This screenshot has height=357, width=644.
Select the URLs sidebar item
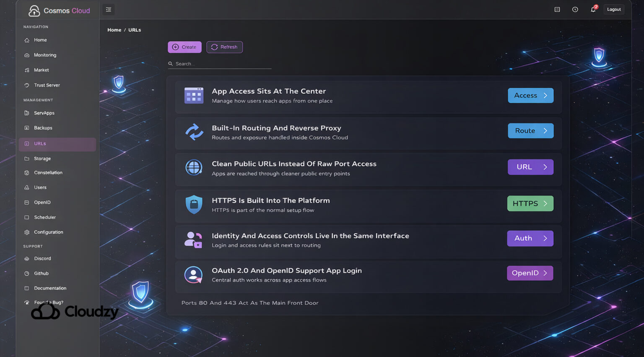(57, 144)
